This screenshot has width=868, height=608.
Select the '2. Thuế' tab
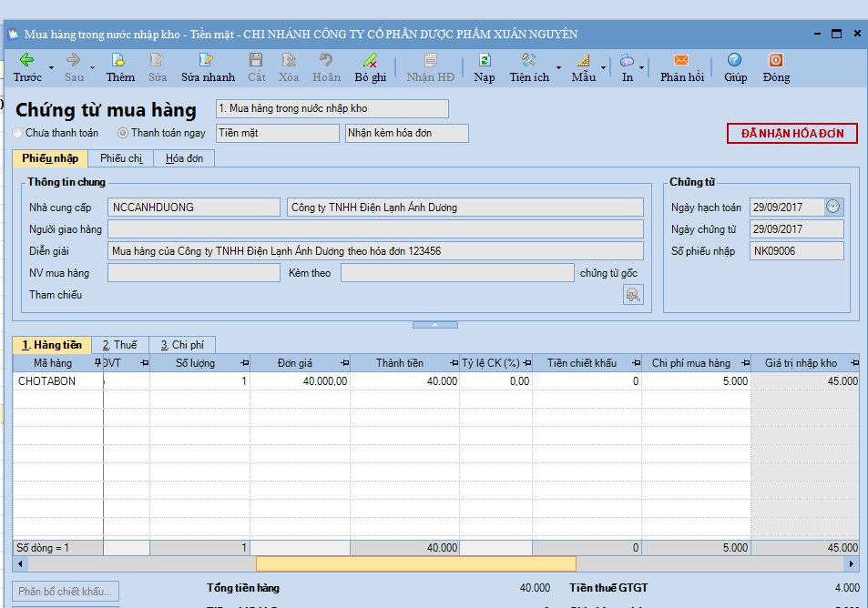pos(120,345)
